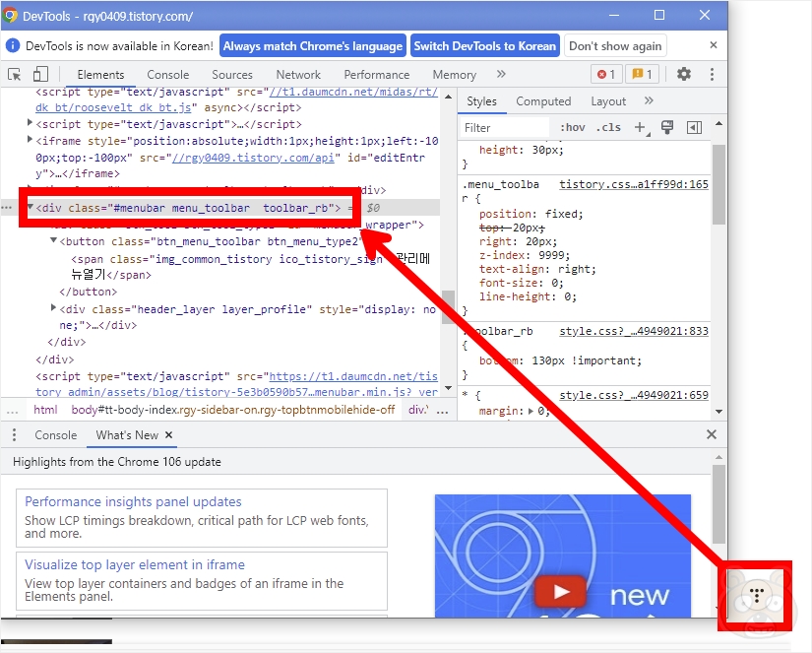
Task: Select the Computed pane tab
Action: click(543, 101)
